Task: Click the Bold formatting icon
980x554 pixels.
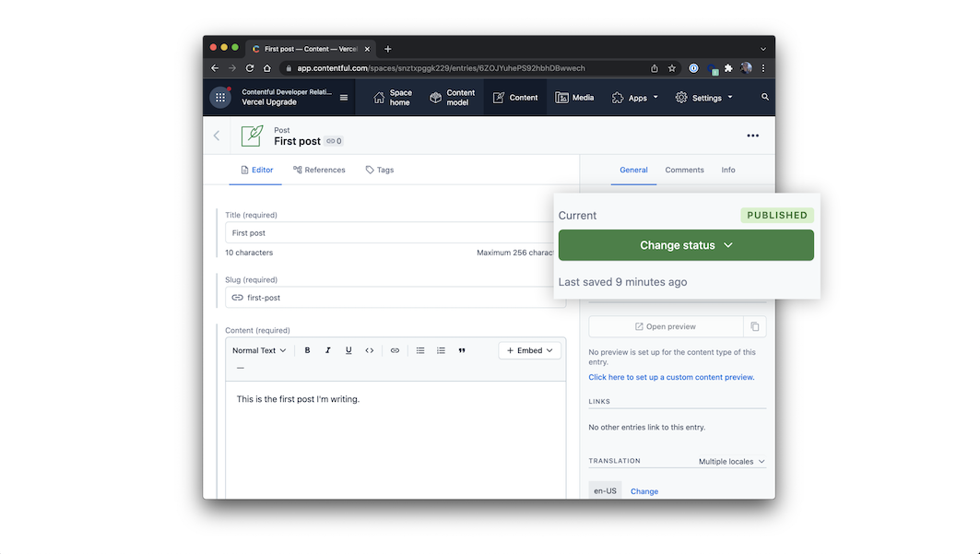Action: [307, 350]
